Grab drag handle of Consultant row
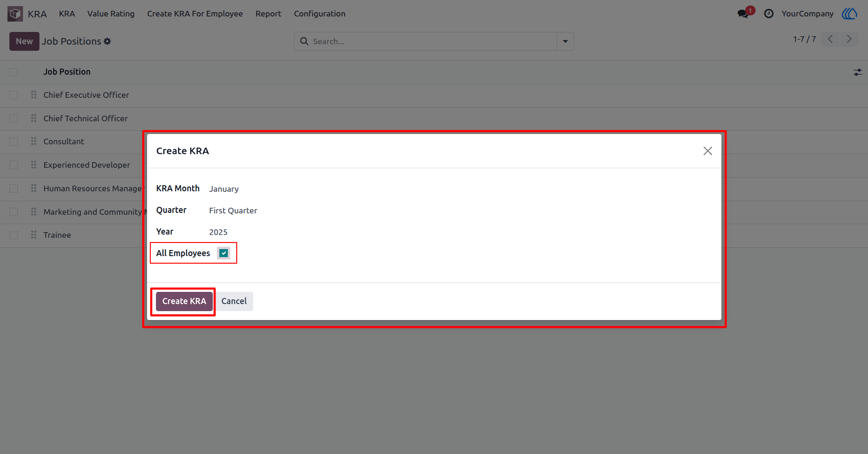Viewport: 868px width, 454px height. pyautogui.click(x=34, y=141)
